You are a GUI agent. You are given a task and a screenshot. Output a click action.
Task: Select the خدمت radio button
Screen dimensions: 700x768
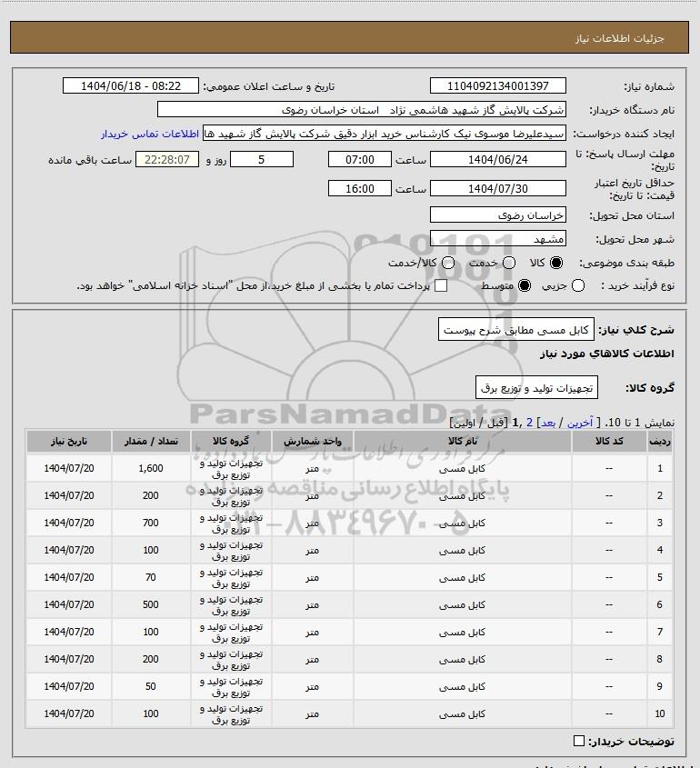tap(509, 263)
